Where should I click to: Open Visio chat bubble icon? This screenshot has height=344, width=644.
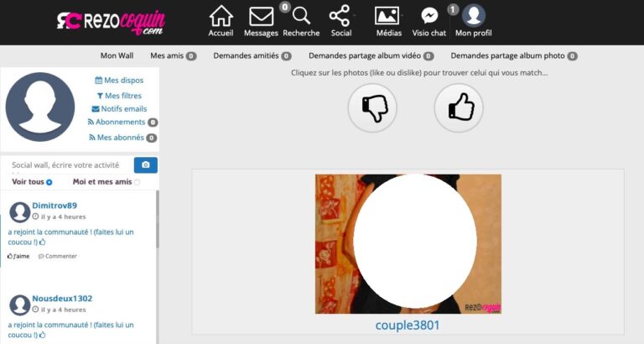point(429,16)
